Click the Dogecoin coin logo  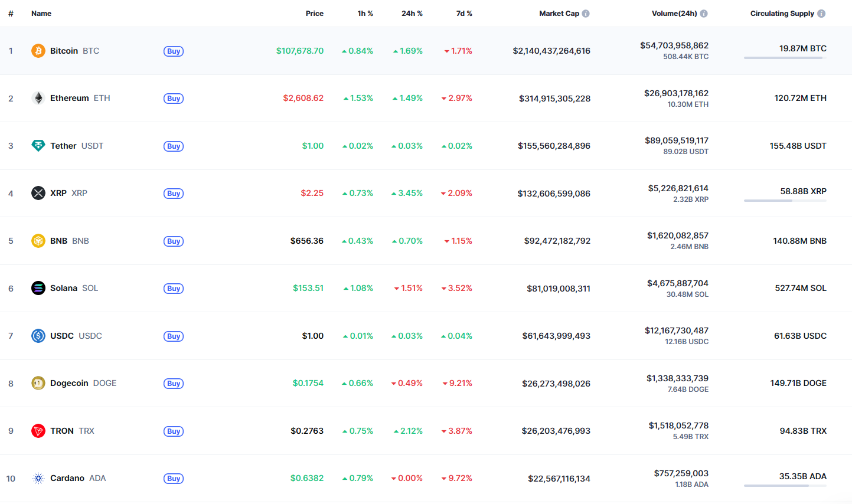[x=38, y=383]
